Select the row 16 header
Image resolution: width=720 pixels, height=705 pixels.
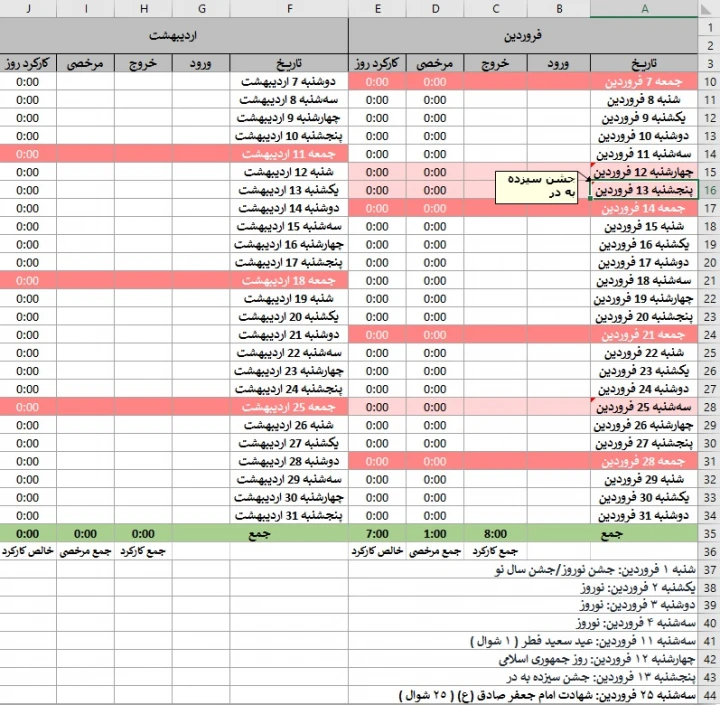point(709,190)
